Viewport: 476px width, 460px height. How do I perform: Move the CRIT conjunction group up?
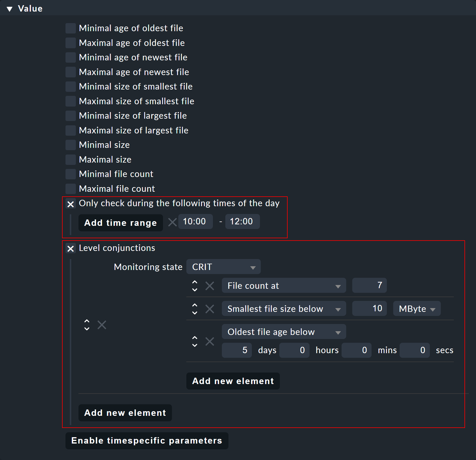87,321
